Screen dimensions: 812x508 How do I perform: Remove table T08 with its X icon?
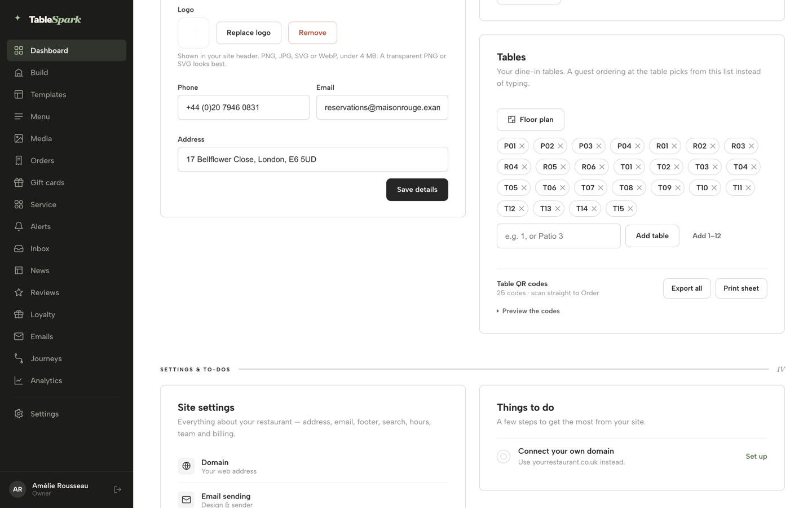(x=639, y=188)
